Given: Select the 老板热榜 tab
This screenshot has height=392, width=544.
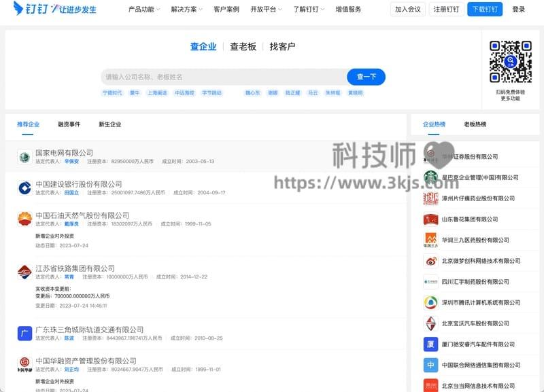Looking at the screenshot, I should (x=475, y=124).
